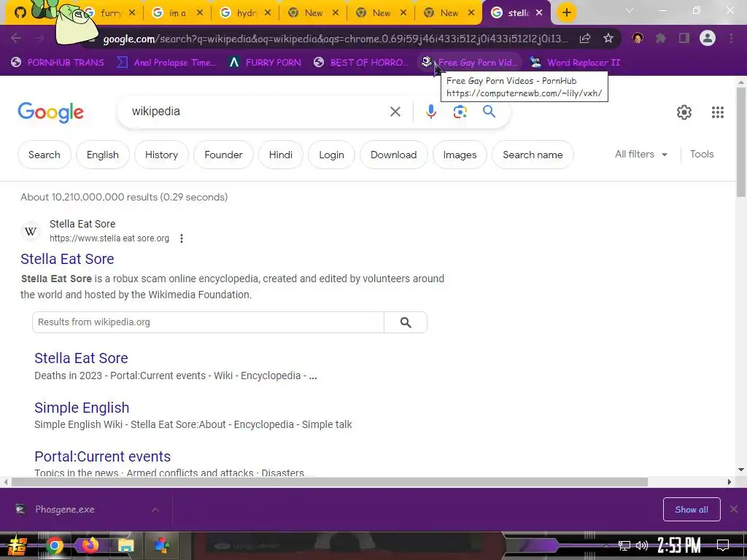Open File Explorer from the taskbar
747x560 pixels.
pyautogui.click(x=125, y=545)
